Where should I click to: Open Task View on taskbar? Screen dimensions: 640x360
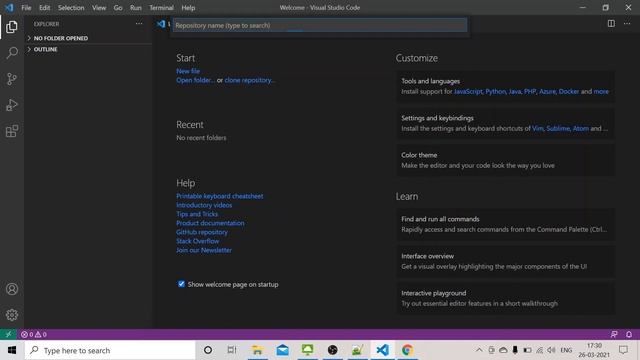(x=232, y=350)
